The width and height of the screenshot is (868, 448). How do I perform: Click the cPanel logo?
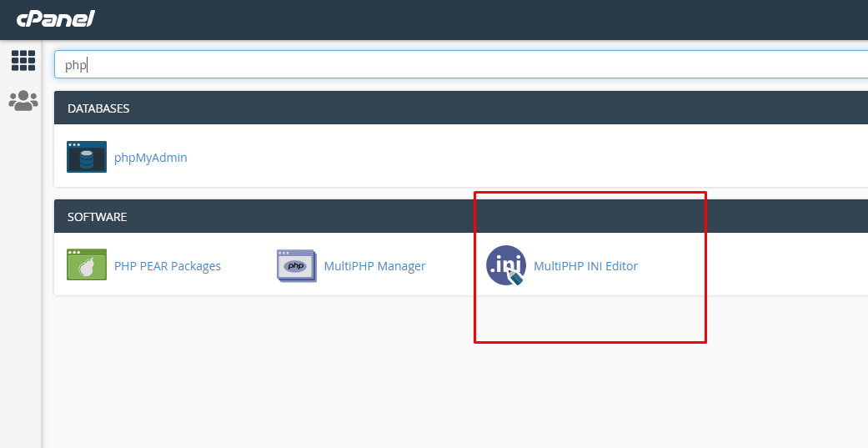click(x=55, y=19)
